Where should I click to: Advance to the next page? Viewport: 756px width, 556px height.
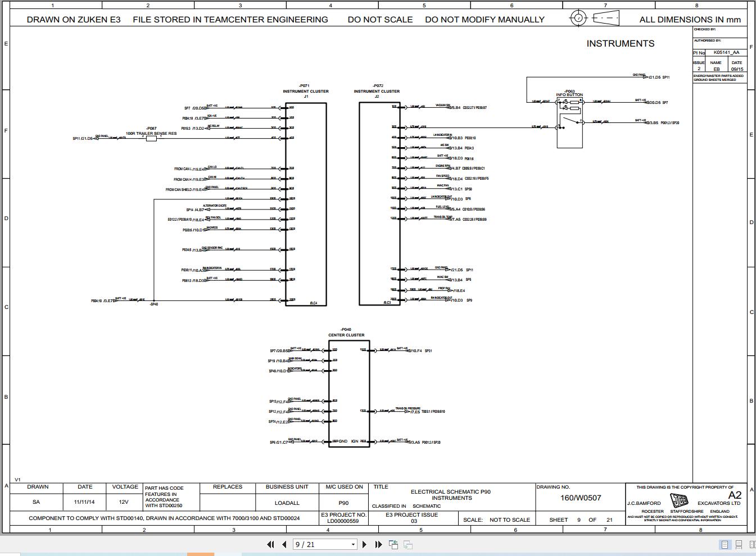[x=364, y=544]
